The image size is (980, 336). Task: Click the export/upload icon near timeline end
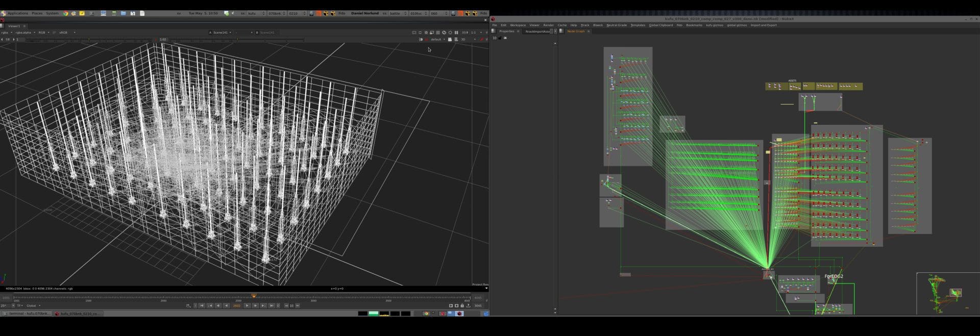pyautogui.click(x=468, y=305)
